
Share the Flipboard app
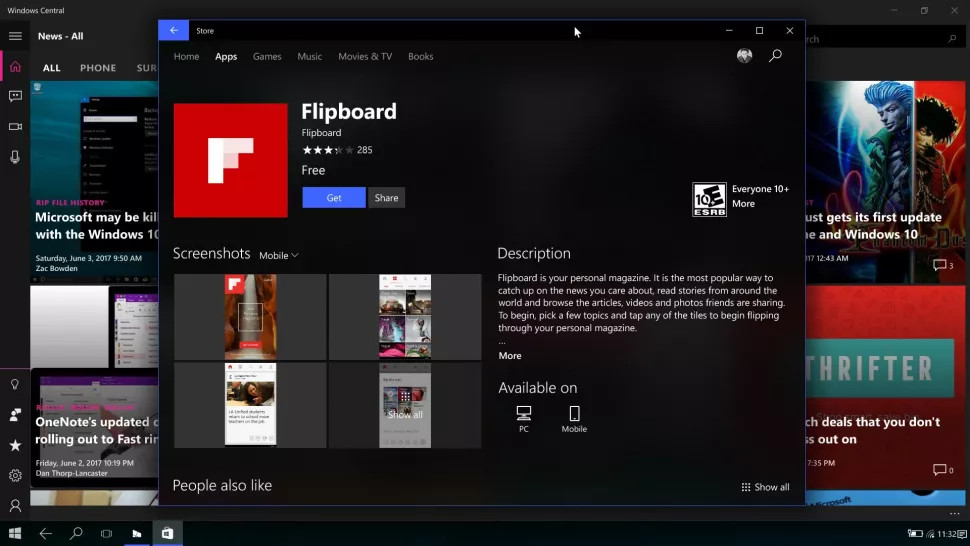pyautogui.click(x=386, y=198)
